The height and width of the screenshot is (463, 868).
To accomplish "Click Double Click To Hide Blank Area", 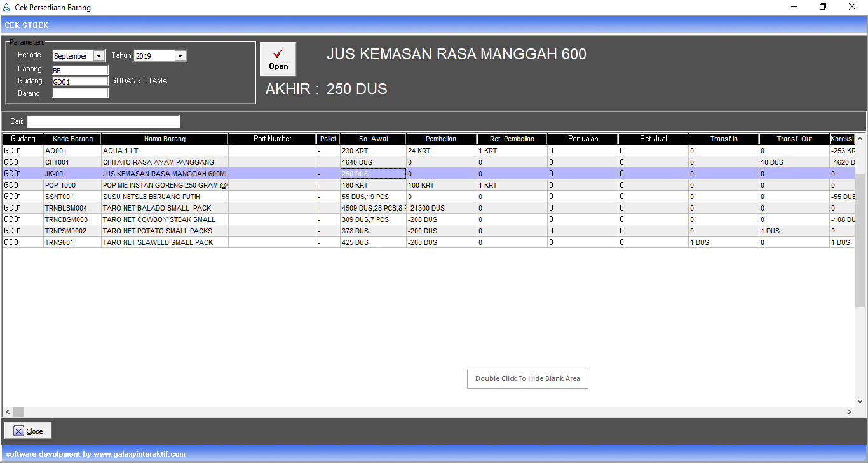I will [x=527, y=378].
